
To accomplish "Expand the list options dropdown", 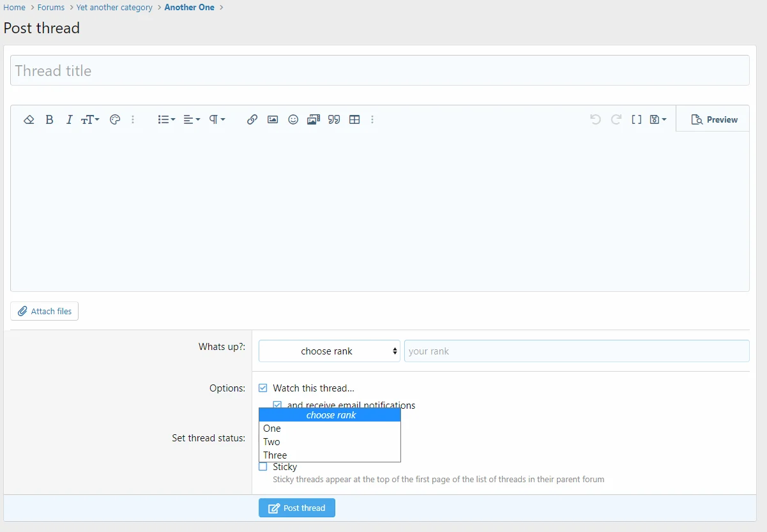I will click(166, 119).
